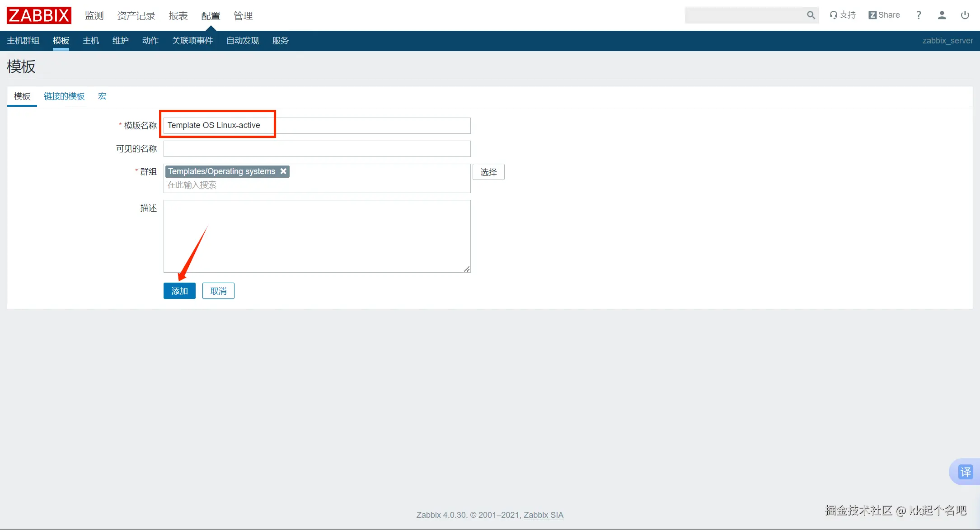The width and height of the screenshot is (980, 530).
Task: Click the floating translate icon
Action: click(x=965, y=472)
